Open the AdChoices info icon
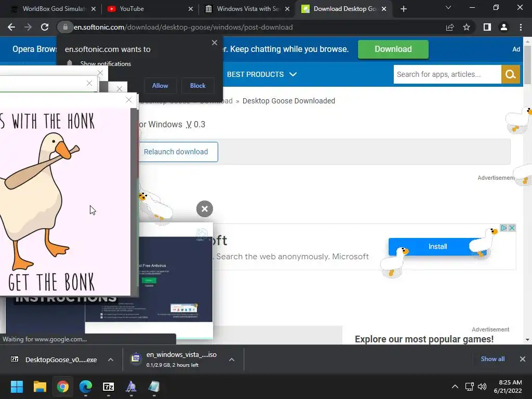The width and height of the screenshot is (532, 399). (x=504, y=228)
